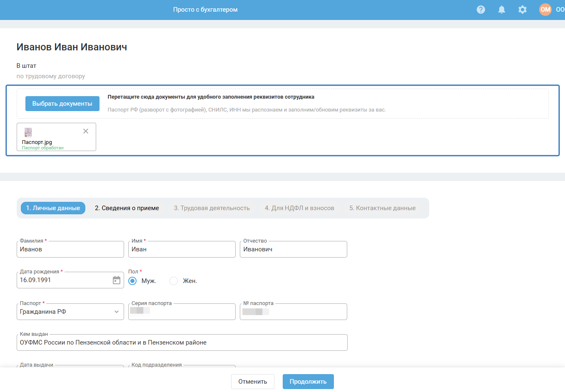Open settings gear icon
Image resolution: width=565 pixels, height=392 pixels.
point(523,10)
